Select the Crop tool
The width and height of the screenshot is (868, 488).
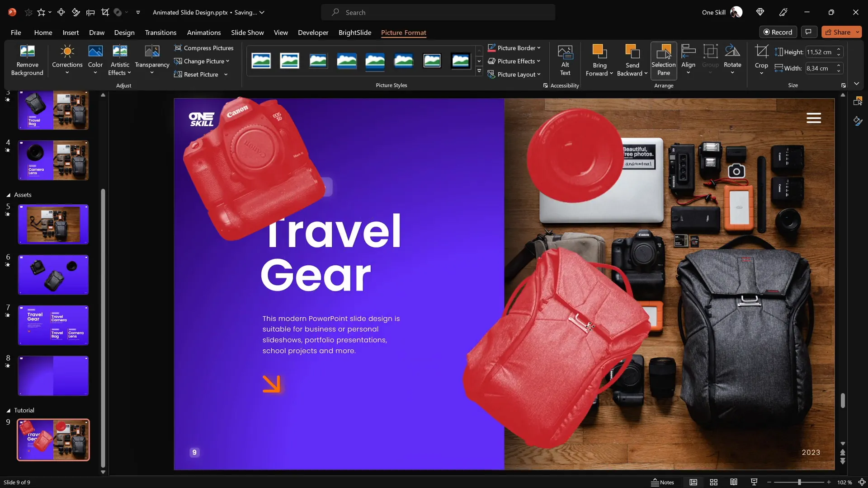coord(761,52)
